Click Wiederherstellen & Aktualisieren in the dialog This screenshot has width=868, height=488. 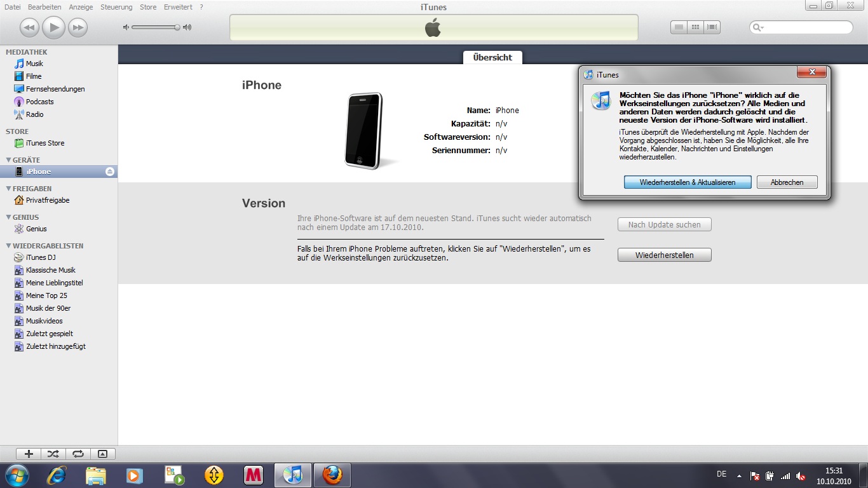(688, 182)
